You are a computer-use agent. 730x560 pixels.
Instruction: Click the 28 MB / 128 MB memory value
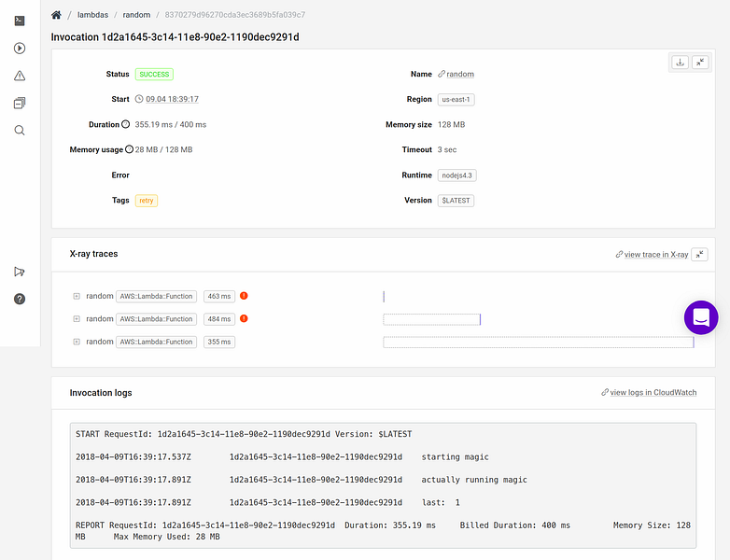click(x=163, y=149)
